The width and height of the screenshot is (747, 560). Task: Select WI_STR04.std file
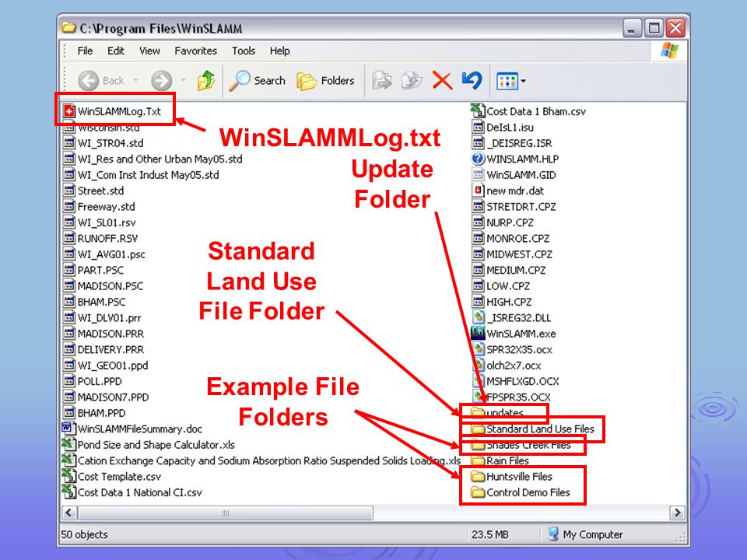point(103,143)
